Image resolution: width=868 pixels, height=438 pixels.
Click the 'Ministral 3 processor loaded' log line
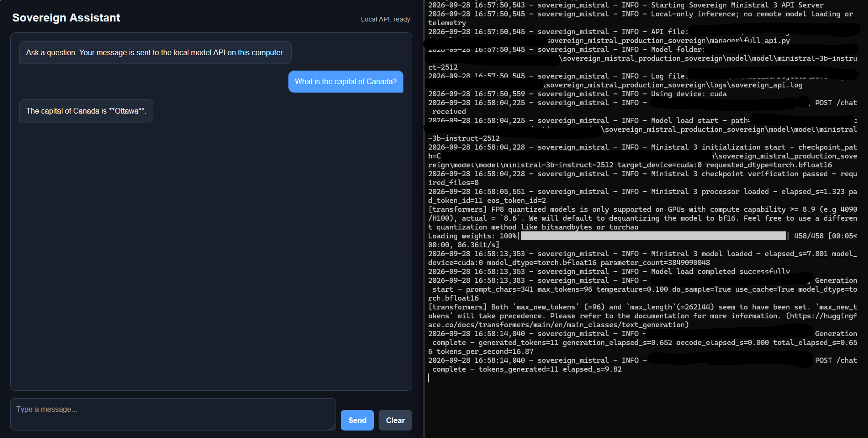coord(643,196)
